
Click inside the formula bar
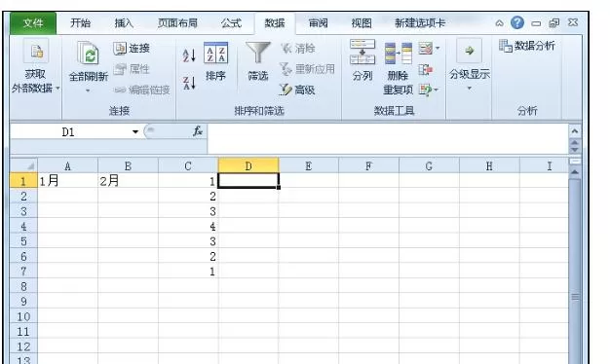(388, 138)
